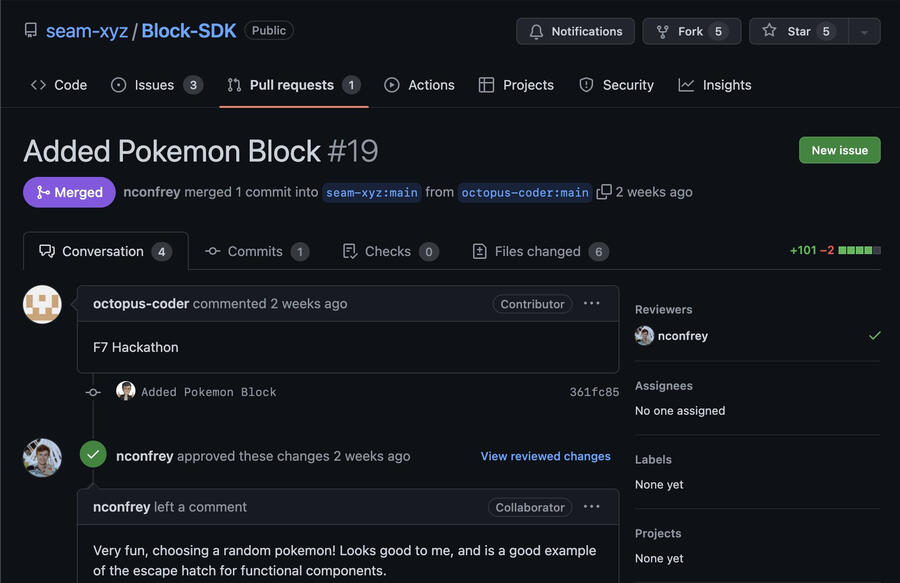
Task: Open the Commits tab
Action: coord(256,251)
